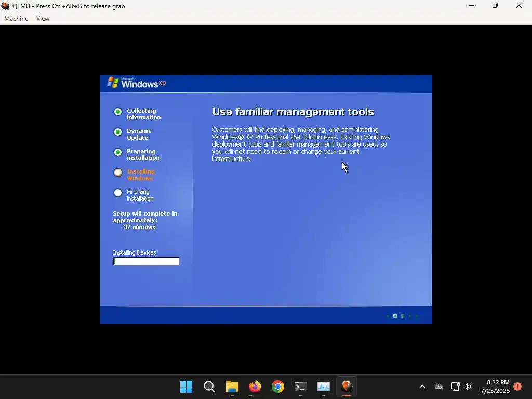Close the QEMU window
The height and width of the screenshot is (399, 532).
[519, 5]
